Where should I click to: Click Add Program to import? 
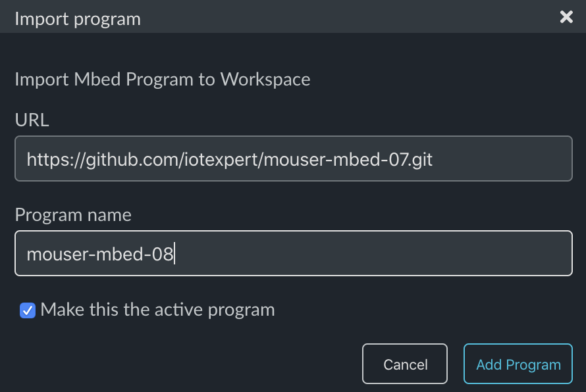[518, 364]
